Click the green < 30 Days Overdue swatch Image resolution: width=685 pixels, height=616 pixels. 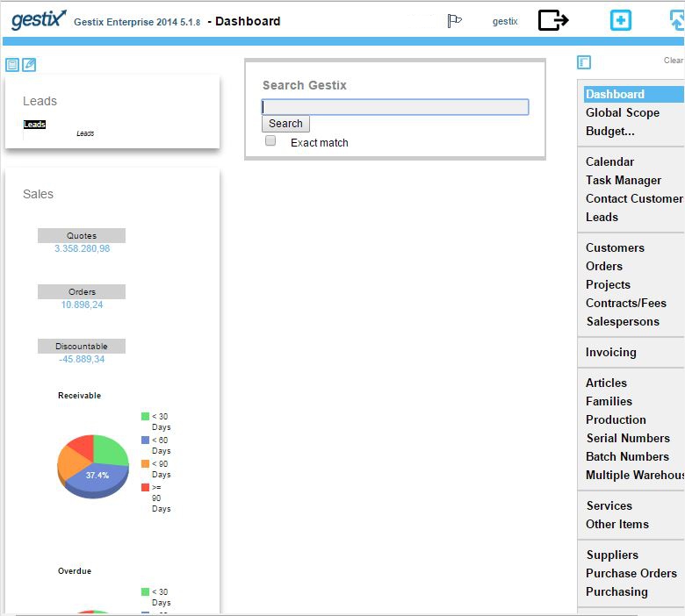(145, 592)
